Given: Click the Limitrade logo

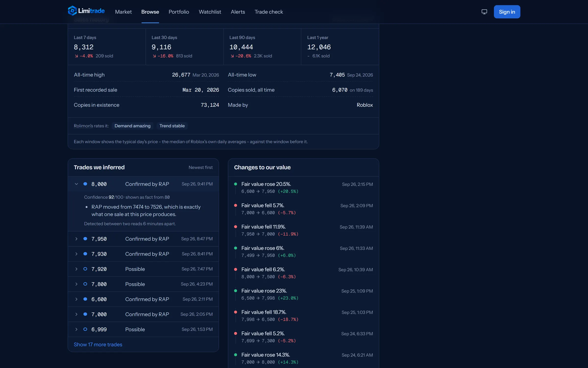Looking at the screenshot, I should [x=86, y=11].
